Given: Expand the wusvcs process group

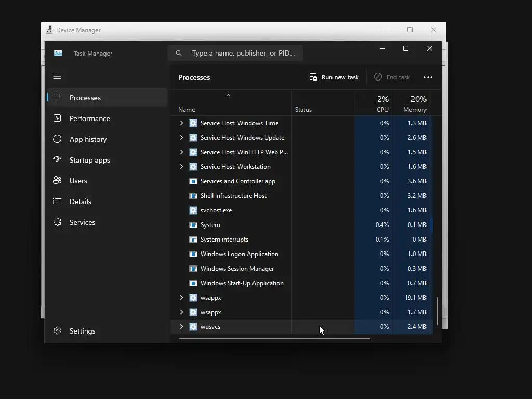Looking at the screenshot, I should [181, 326].
